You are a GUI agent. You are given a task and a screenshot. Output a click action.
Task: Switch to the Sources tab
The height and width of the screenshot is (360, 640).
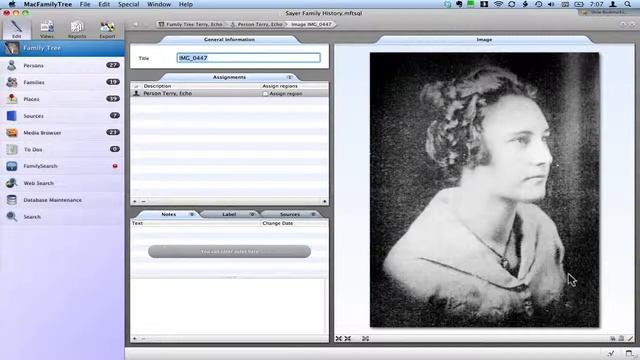pos(290,214)
